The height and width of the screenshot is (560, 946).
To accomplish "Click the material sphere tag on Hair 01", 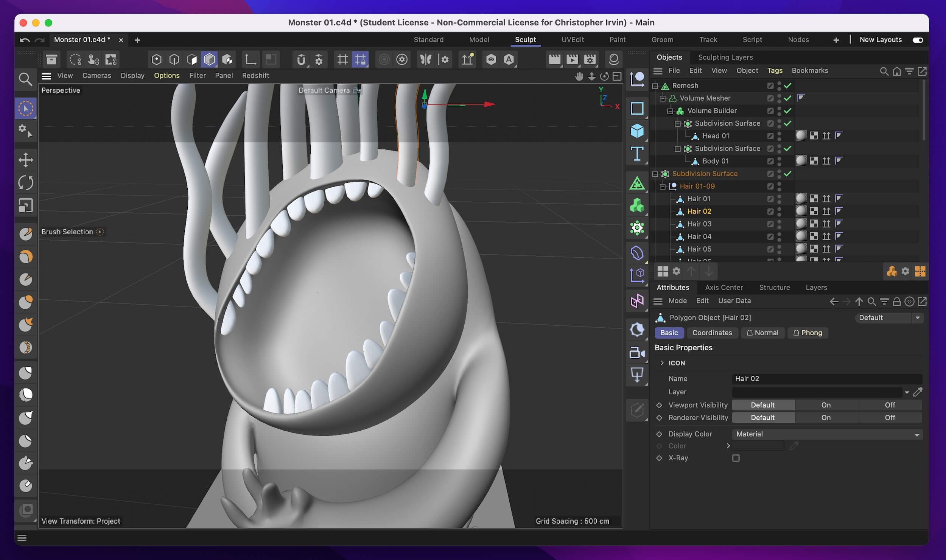I will click(801, 199).
